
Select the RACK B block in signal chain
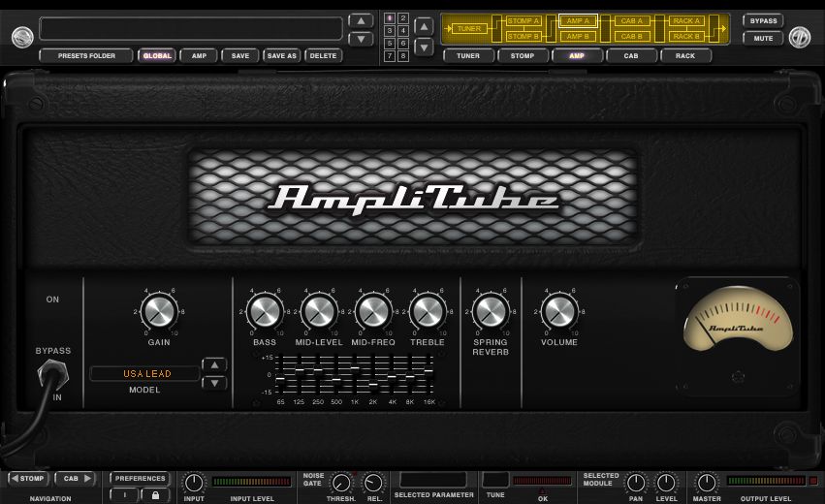click(x=686, y=36)
